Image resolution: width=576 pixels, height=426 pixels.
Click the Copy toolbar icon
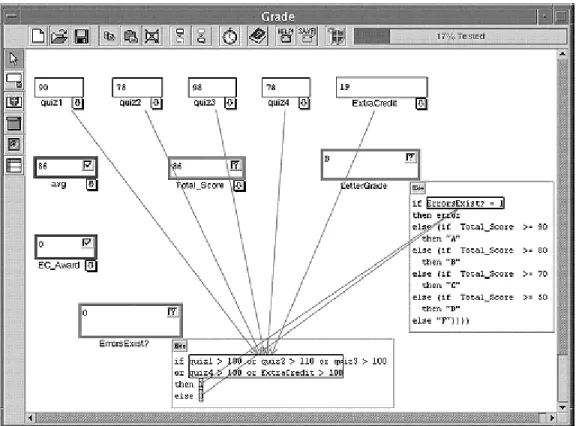pos(109,36)
